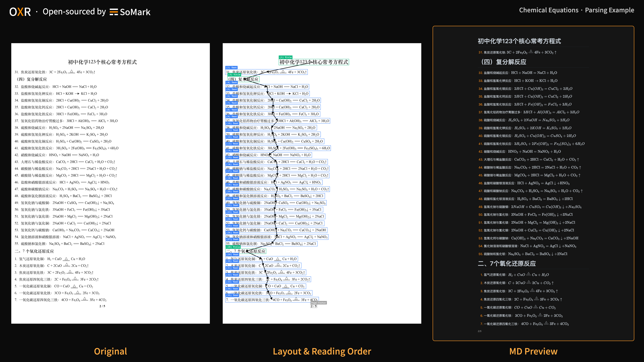Select the "MD Preview" caption label
Image resolution: width=644 pixels, height=362 pixels.
coord(533,351)
